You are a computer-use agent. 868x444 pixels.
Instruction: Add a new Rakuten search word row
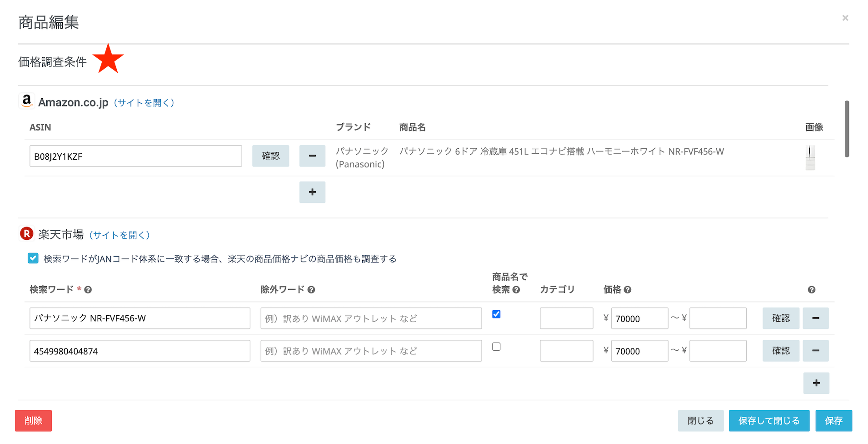[816, 383]
